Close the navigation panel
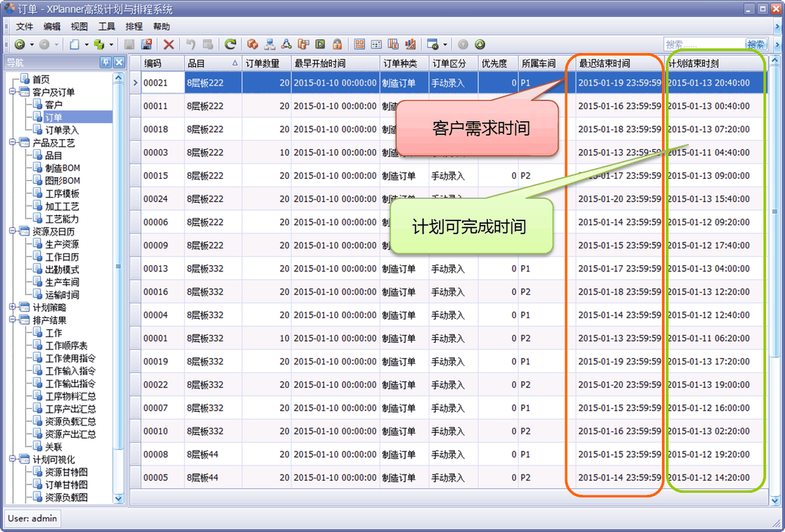Image resolution: width=785 pixels, height=532 pixels. point(118,63)
